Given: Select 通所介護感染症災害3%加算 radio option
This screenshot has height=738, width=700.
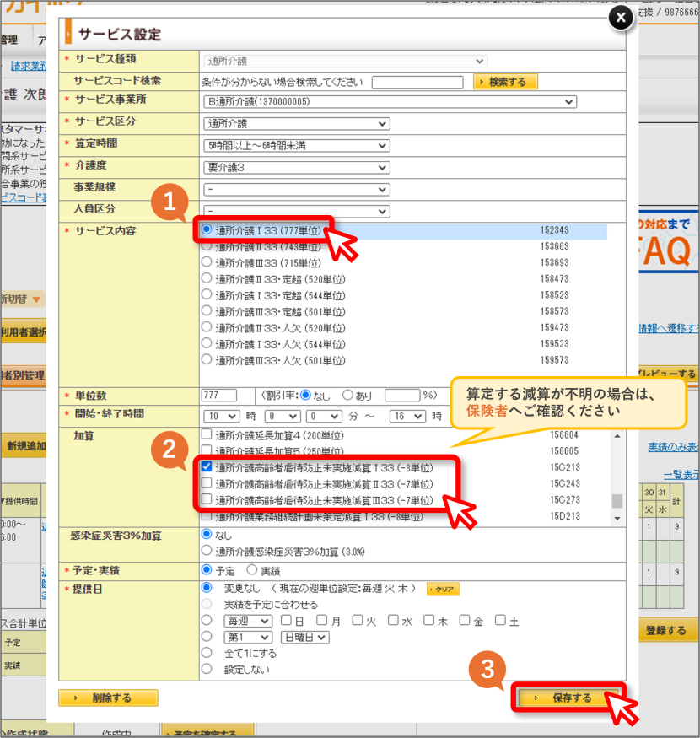Looking at the screenshot, I should click(x=206, y=550).
